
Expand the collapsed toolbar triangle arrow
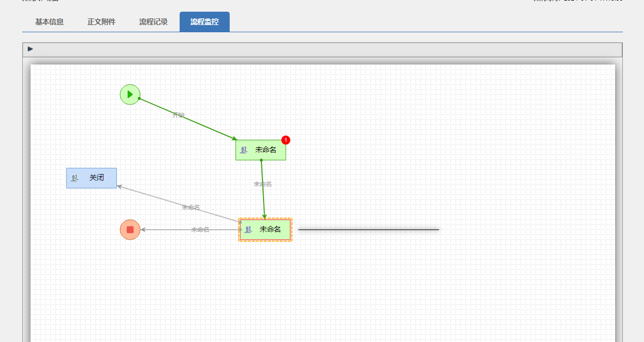tap(31, 49)
